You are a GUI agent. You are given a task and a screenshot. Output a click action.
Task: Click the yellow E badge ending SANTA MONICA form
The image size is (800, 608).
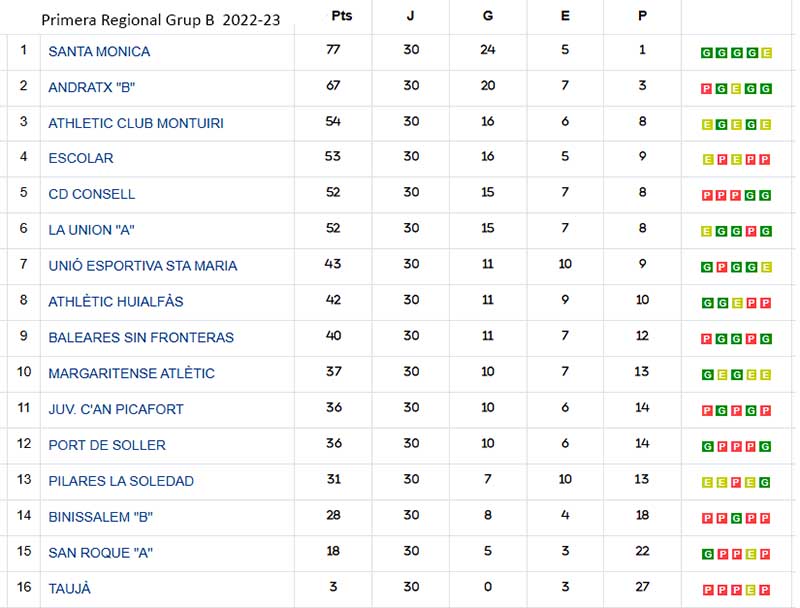coord(766,53)
